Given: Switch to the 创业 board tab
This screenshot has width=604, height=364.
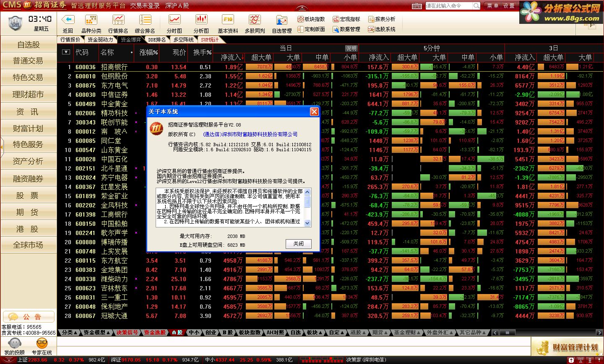Looking at the screenshot, I should click(x=211, y=333).
